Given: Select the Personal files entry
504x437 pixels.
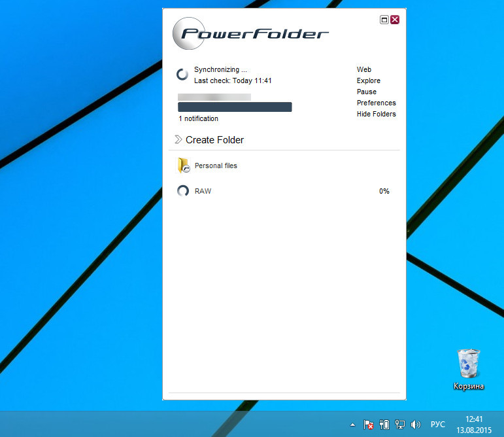Looking at the screenshot, I should pyautogui.click(x=216, y=166).
